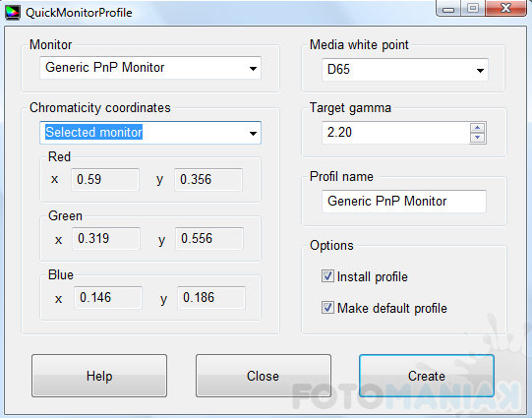
Task: Click the Create button
Action: point(427,376)
